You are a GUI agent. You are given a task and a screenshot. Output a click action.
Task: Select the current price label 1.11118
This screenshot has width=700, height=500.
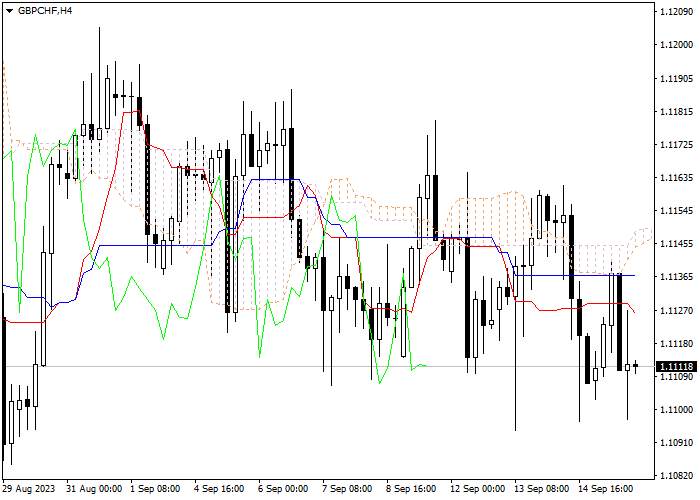tap(677, 367)
